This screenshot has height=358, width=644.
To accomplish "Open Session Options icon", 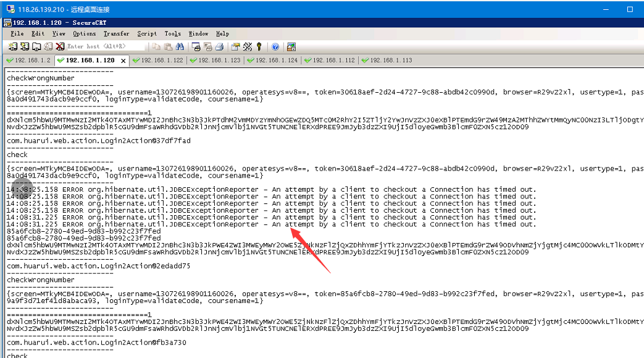I will tap(235, 47).
